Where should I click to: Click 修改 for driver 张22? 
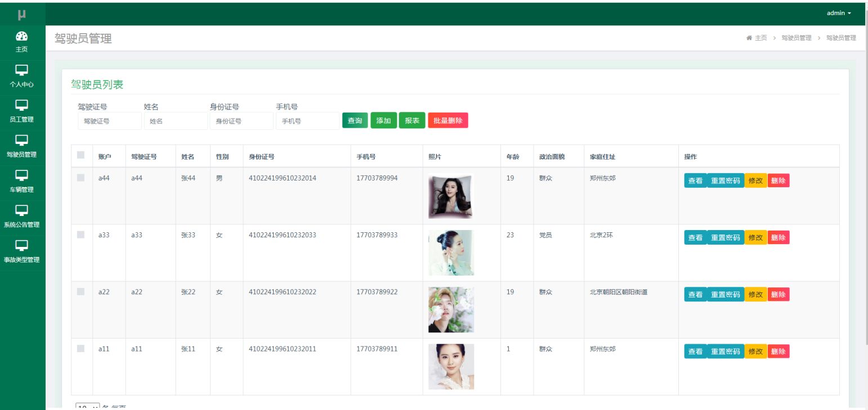[x=755, y=294]
